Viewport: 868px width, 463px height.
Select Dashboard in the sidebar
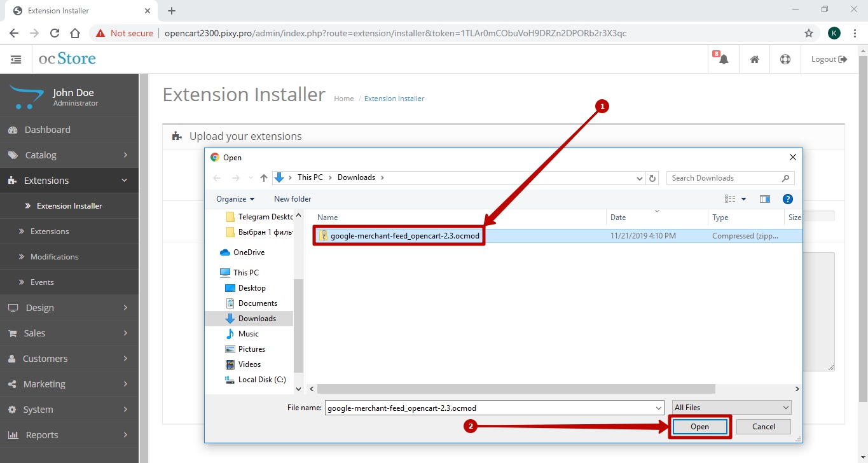point(47,130)
